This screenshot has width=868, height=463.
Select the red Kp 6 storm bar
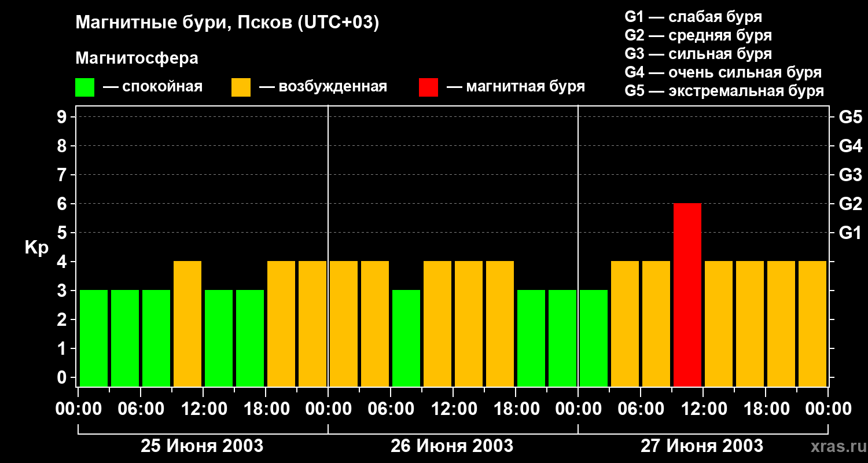click(x=687, y=295)
